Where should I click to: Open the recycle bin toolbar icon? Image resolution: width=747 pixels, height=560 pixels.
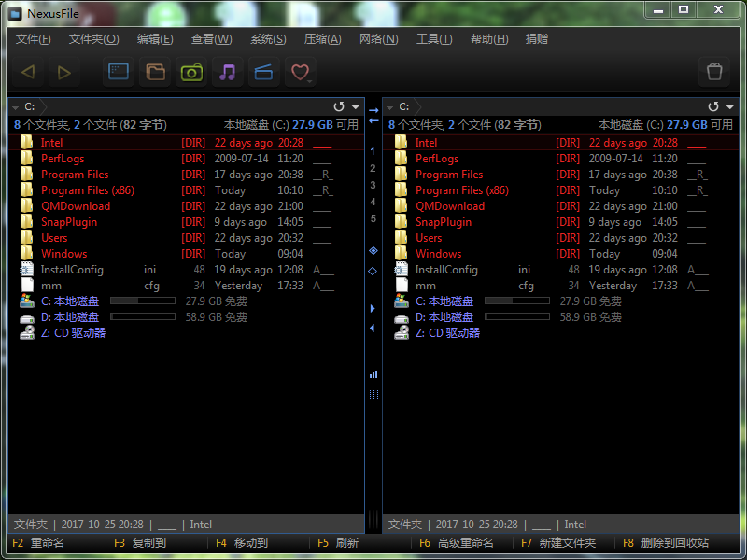coord(714,73)
